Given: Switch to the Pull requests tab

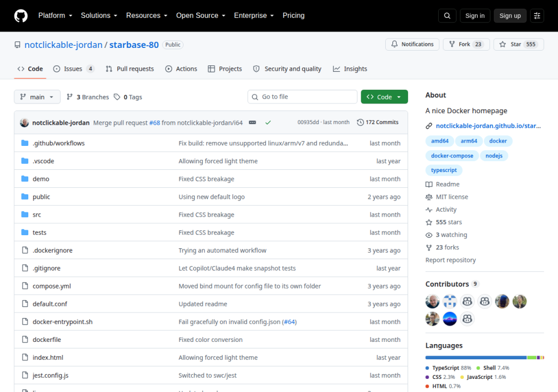Looking at the screenshot, I should point(130,69).
